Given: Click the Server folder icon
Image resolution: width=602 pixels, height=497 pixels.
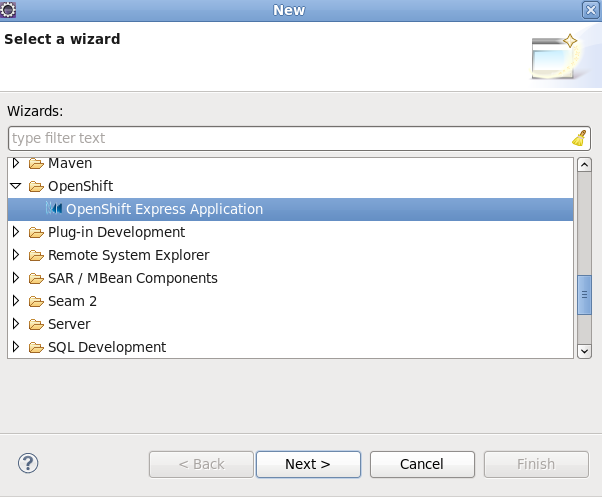Looking at the screenshot, I should click(36, 325).
